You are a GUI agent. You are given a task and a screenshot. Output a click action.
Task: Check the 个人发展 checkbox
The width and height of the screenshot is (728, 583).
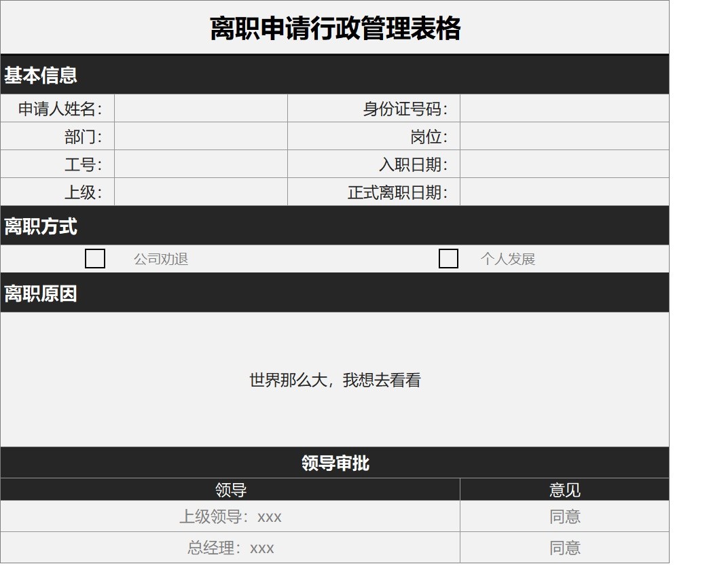pos(448,258)
